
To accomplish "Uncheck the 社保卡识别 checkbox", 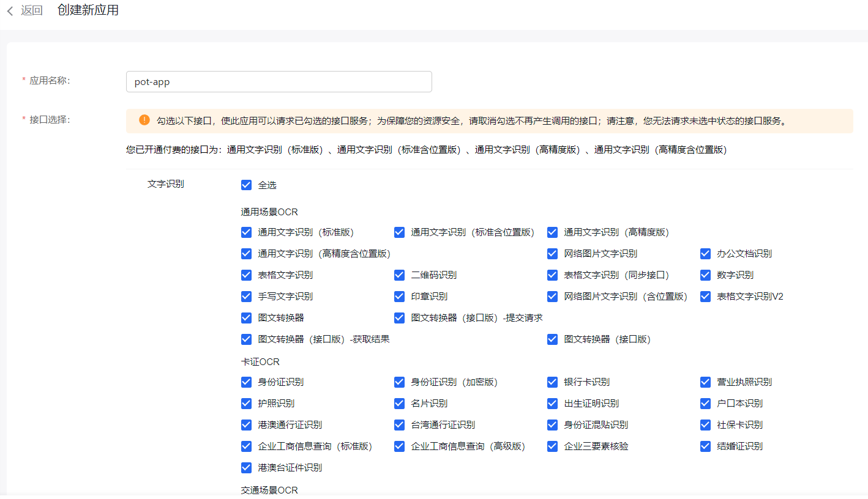I will 705,424.
